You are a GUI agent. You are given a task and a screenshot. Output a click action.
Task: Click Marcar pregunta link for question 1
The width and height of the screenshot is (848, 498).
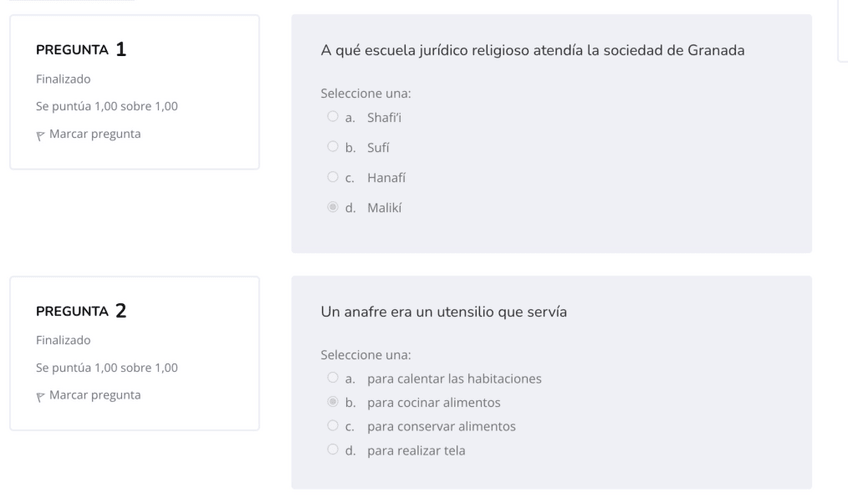click(x=95, y=134)
